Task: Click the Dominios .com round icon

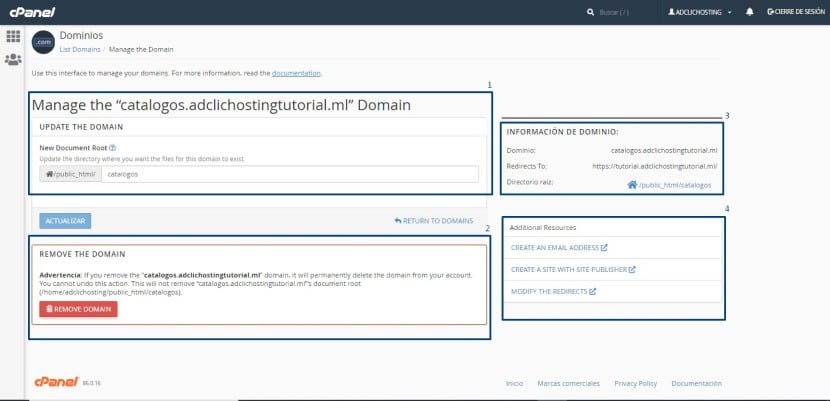Action: pos(43,42)
